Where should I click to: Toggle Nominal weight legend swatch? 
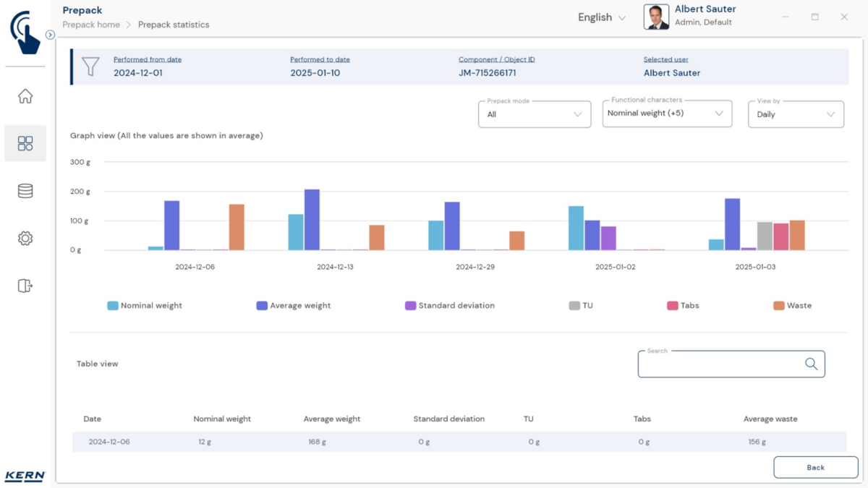pyautogui.click(x=113, y=306)
